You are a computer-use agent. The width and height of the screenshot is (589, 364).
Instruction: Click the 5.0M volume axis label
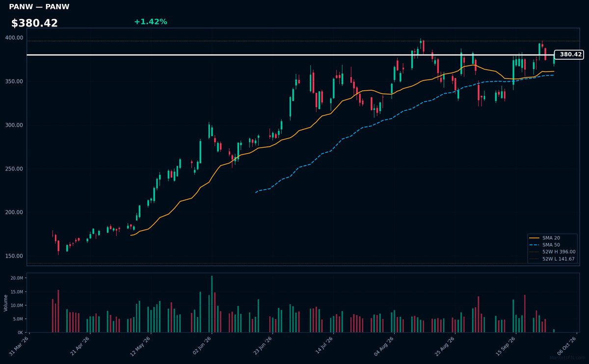coord(18,319)
